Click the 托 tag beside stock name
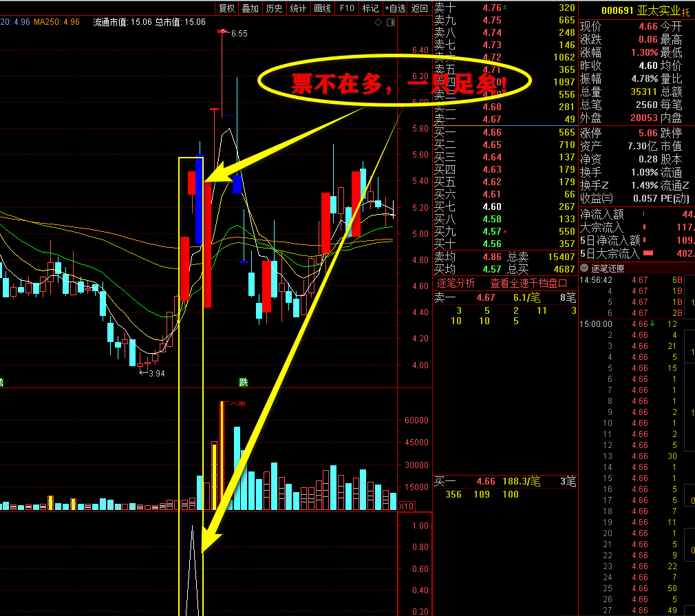This screenshot has width=695, height=616. pos(686,12)
